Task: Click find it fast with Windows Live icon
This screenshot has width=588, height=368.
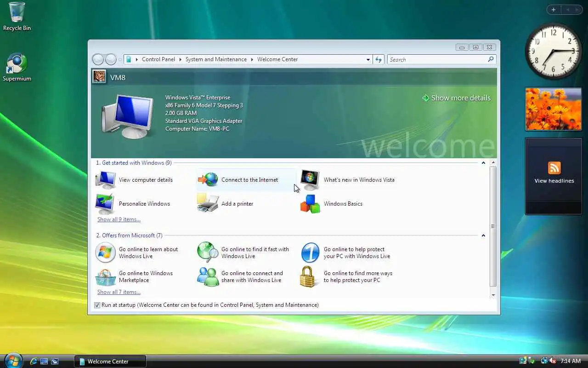Action: coord(208,253)
